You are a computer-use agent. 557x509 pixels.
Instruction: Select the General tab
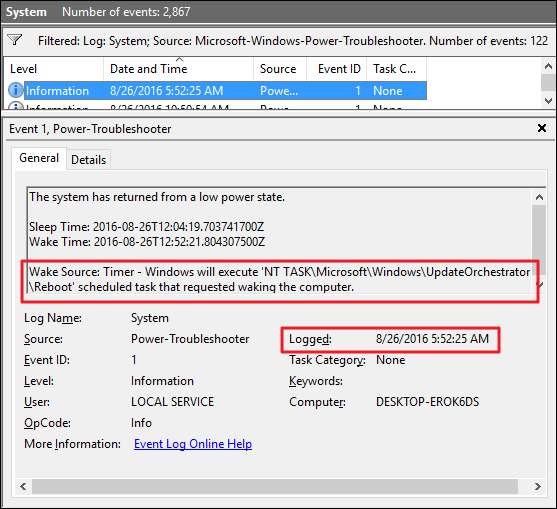(x=39, y=158)
